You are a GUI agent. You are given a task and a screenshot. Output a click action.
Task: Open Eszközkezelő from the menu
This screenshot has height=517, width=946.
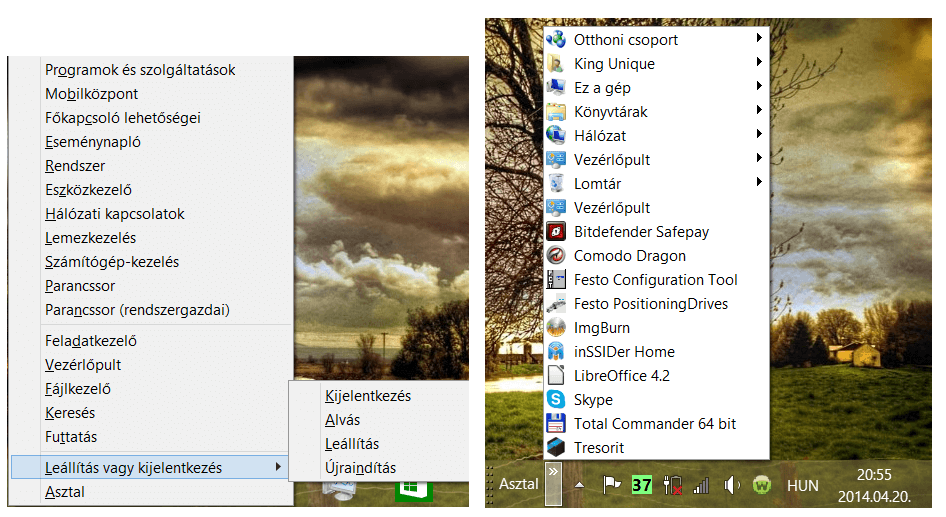[x=88, y=190]
